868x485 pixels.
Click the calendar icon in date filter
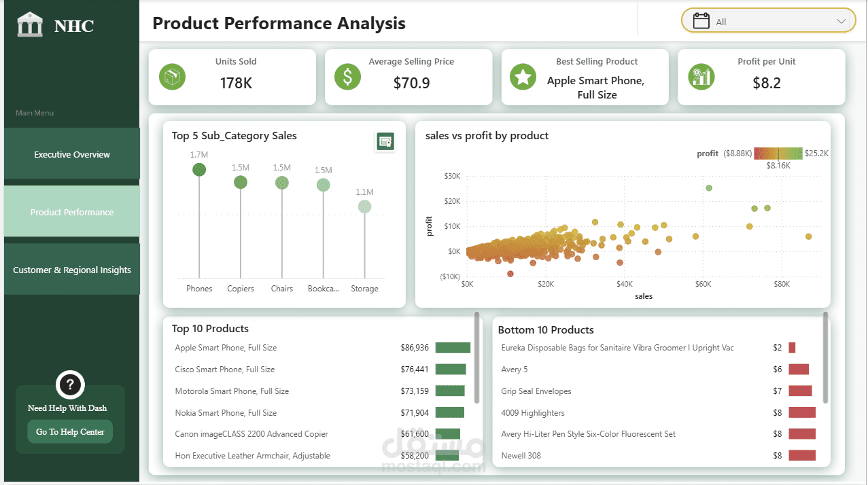tap(701, 21)
